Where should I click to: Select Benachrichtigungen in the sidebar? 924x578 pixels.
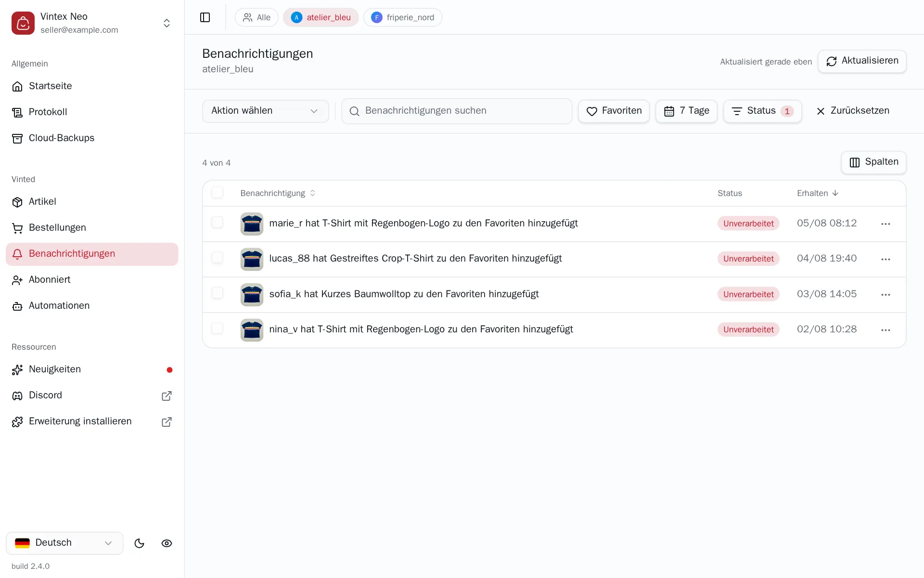(x=92, y=254)
